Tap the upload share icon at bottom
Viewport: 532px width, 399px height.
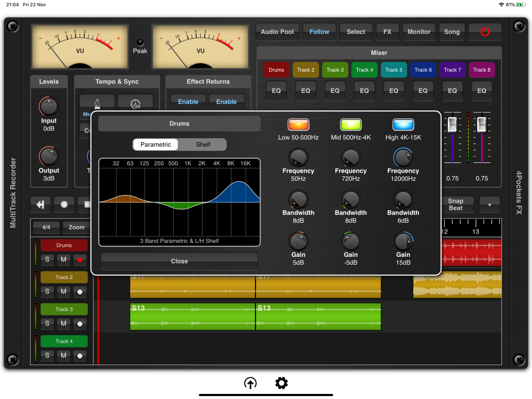(x=250, y=383)
